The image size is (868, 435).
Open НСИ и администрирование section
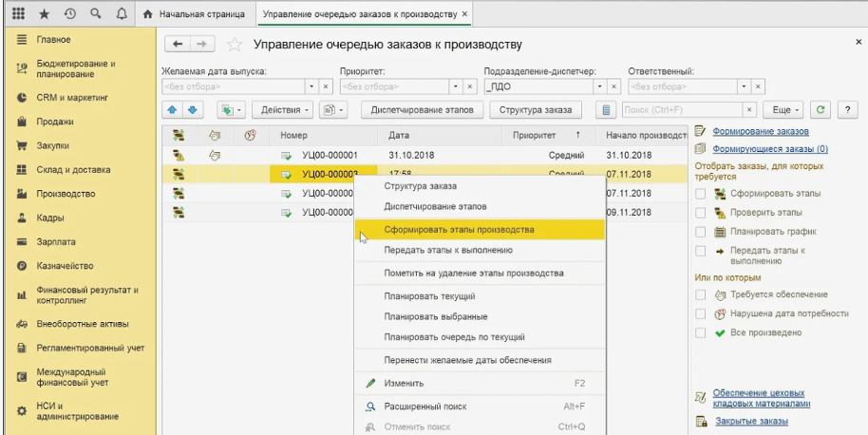tap(78, 411)
